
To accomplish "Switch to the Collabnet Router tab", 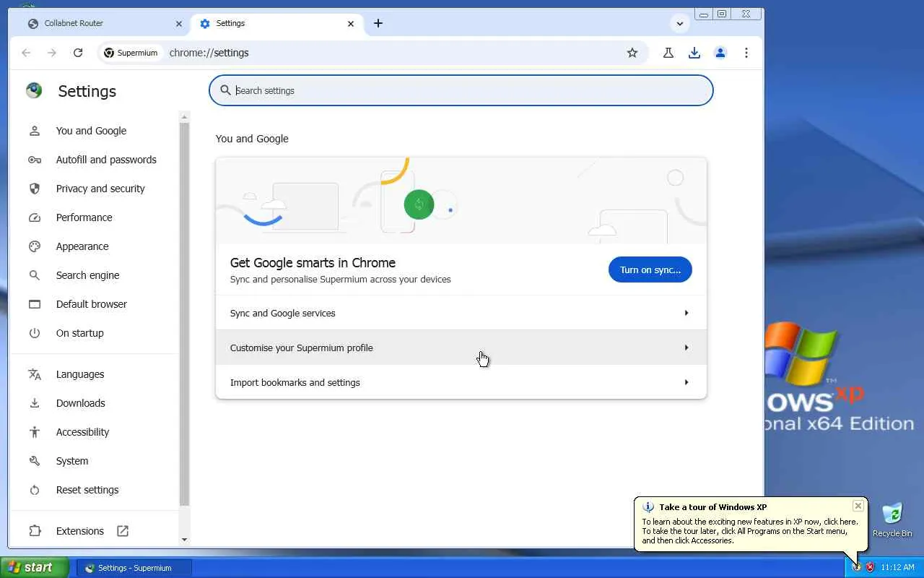I will pyautogui.click(x=105, y=24).
